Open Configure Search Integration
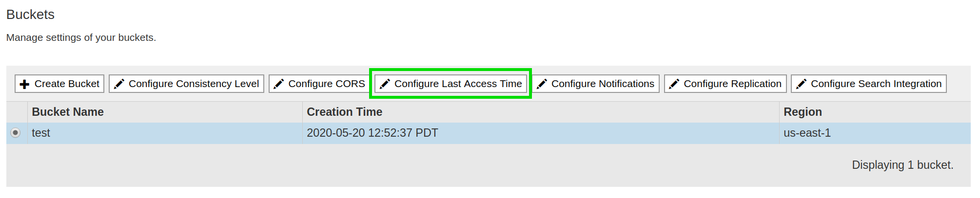Image resolution: width=980 pixels, height=198 pixels. [x=876, y=84]
